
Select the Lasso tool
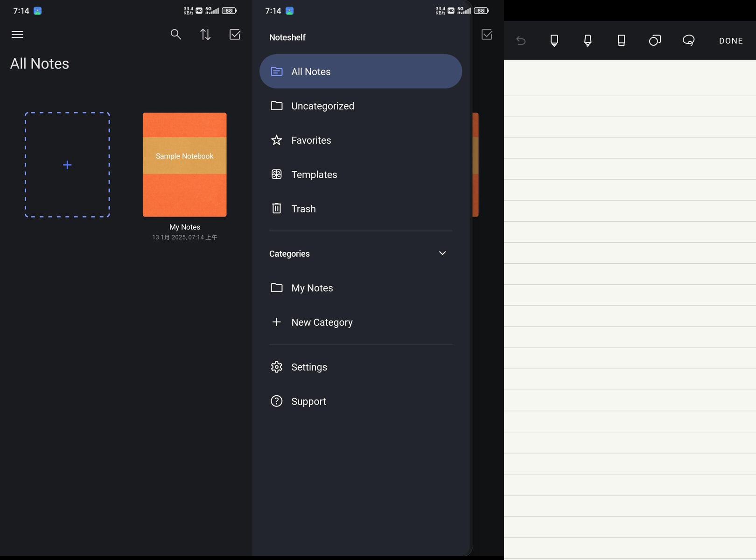(x=689, y=41)
